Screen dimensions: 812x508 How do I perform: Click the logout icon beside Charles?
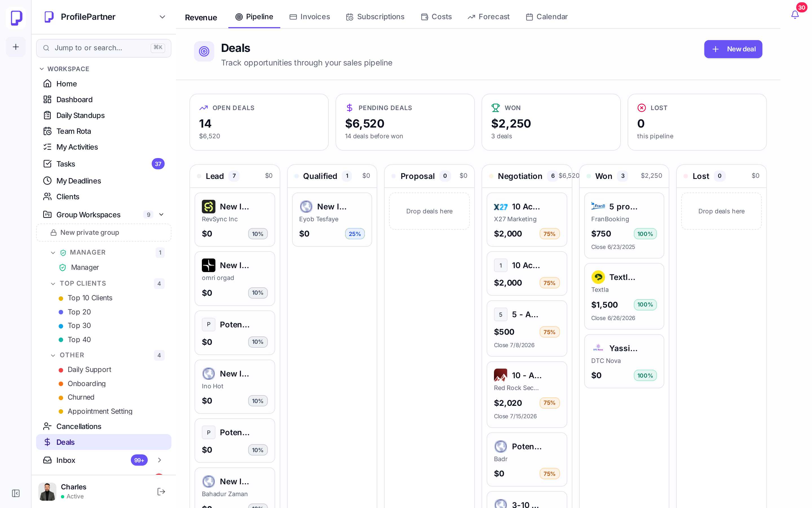tap(161, 492)
